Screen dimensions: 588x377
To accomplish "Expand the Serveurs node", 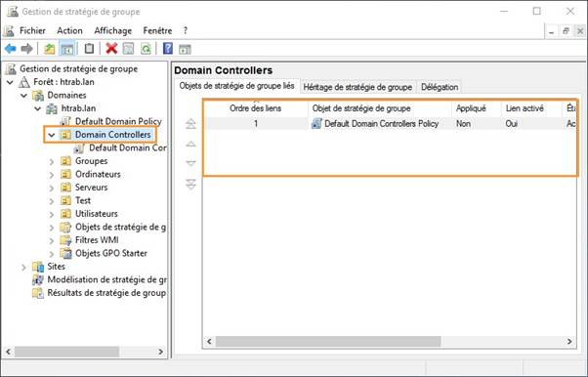I will click(x=52, y=188).
